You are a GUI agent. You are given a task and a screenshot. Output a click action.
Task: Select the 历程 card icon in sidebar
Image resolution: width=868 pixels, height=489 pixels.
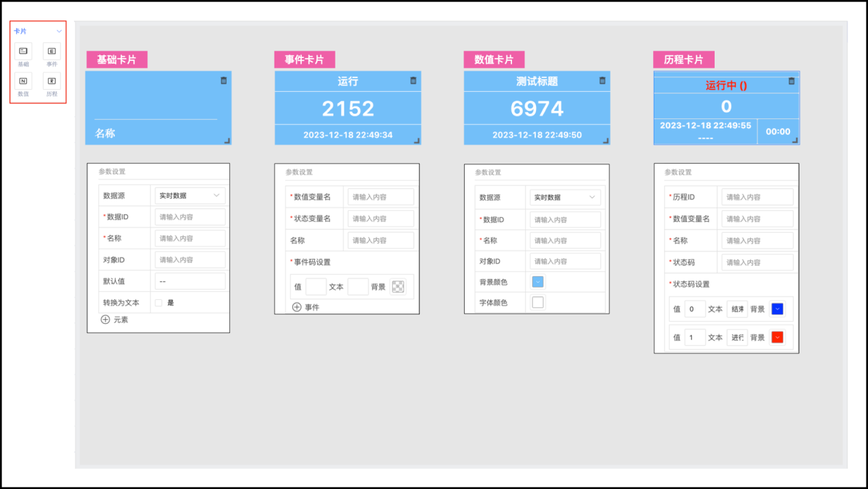point(52,81)
